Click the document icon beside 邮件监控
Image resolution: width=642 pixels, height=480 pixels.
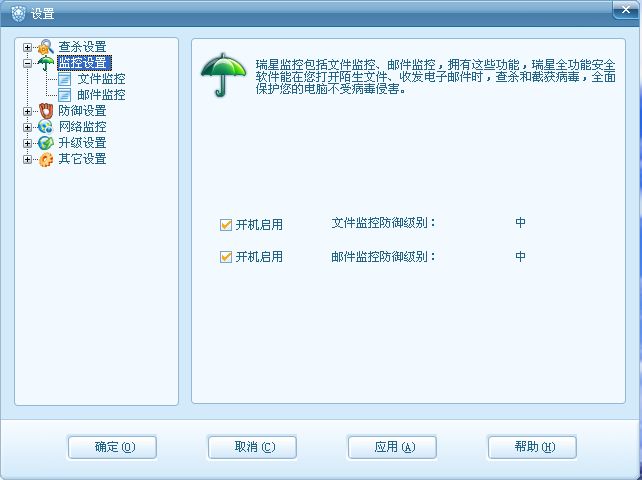tap(64, 95)
